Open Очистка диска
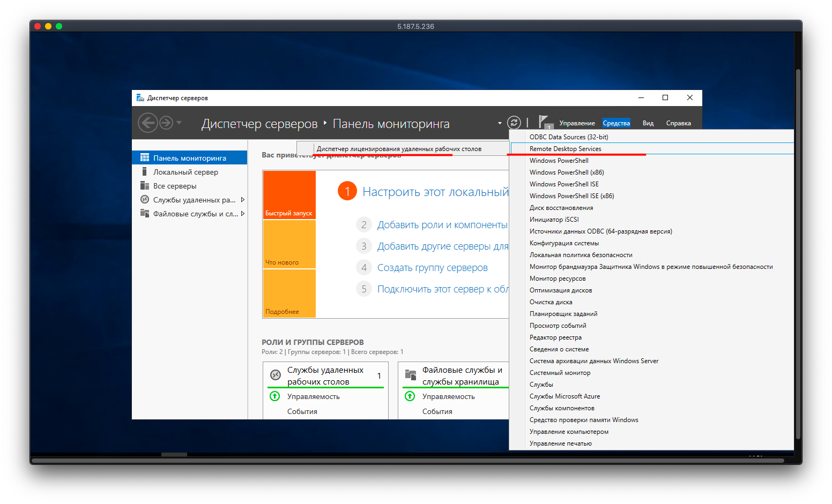Screen dimensions: 832x504 (652, 302)
